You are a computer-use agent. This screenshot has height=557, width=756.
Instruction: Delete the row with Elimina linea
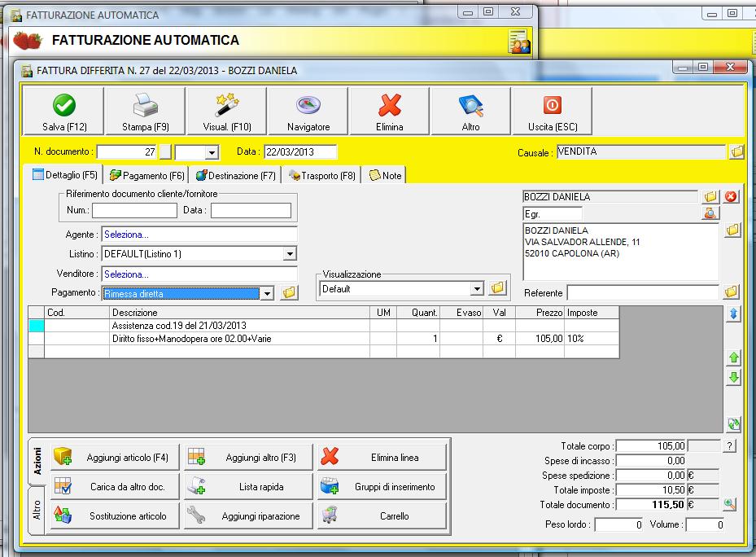pyautogui.click(x=382, y=457)
